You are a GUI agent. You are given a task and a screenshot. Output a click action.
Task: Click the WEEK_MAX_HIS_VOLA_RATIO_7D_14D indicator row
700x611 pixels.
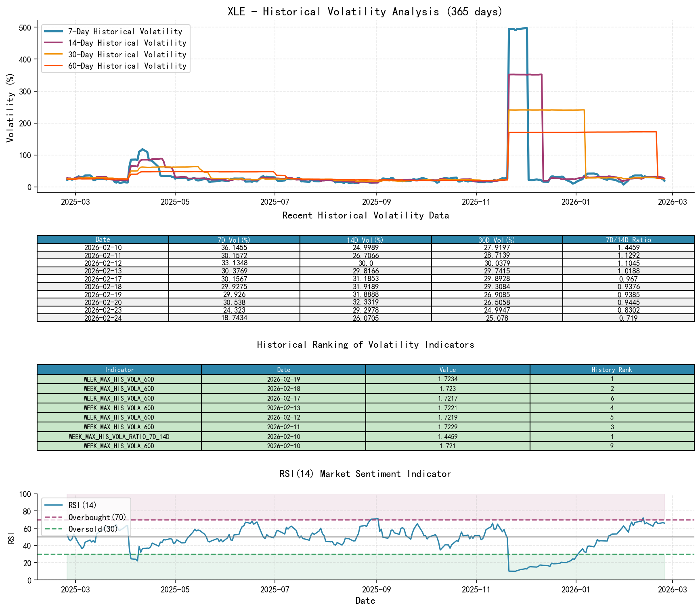119,437
